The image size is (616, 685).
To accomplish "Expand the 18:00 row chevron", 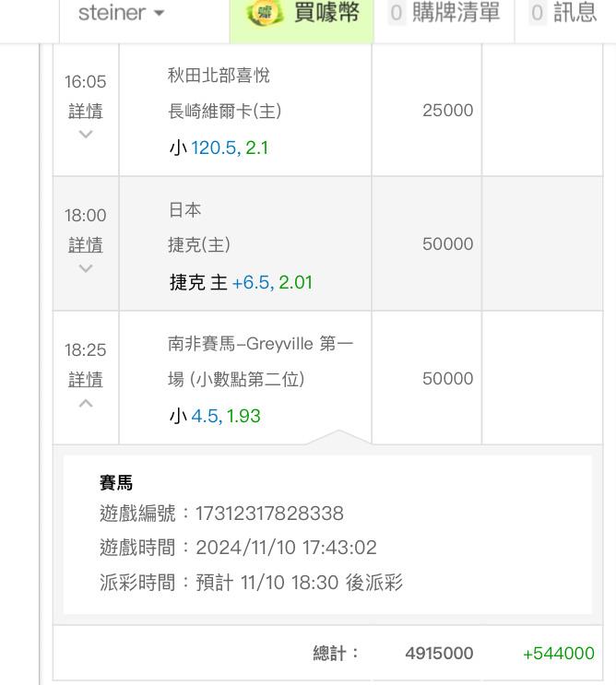I will pyautogui.click(x=85, y=268).
